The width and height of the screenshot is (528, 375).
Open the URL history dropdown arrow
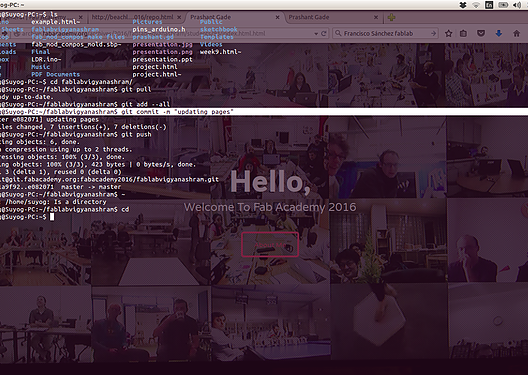click(x=316, y=34)
